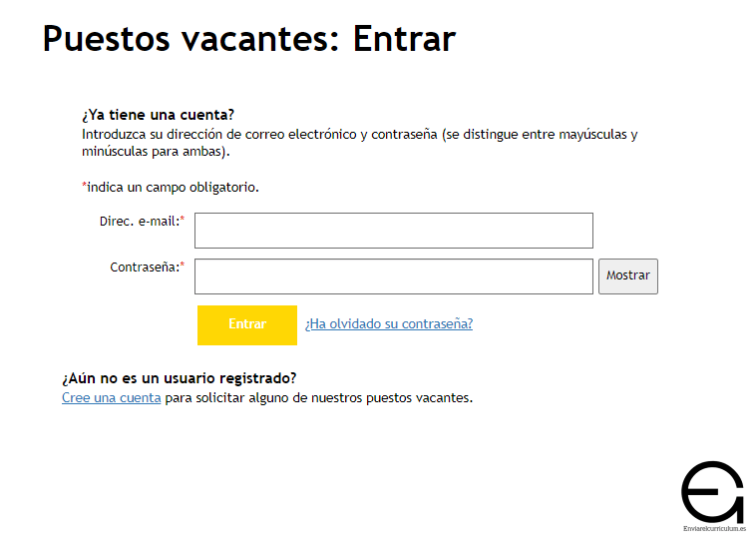Open the ¿Ha olvidado su contraseña? link
Viewport: 756px width, 541px height.
[388, 324]
